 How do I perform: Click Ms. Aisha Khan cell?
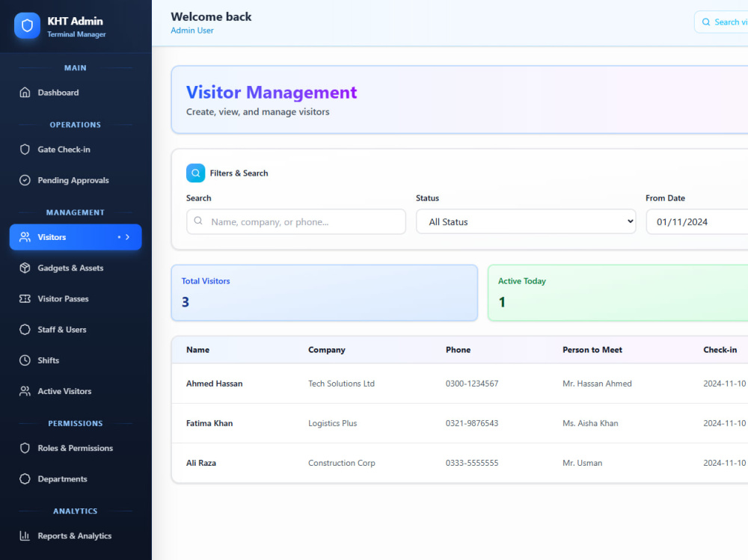(590, 423)
